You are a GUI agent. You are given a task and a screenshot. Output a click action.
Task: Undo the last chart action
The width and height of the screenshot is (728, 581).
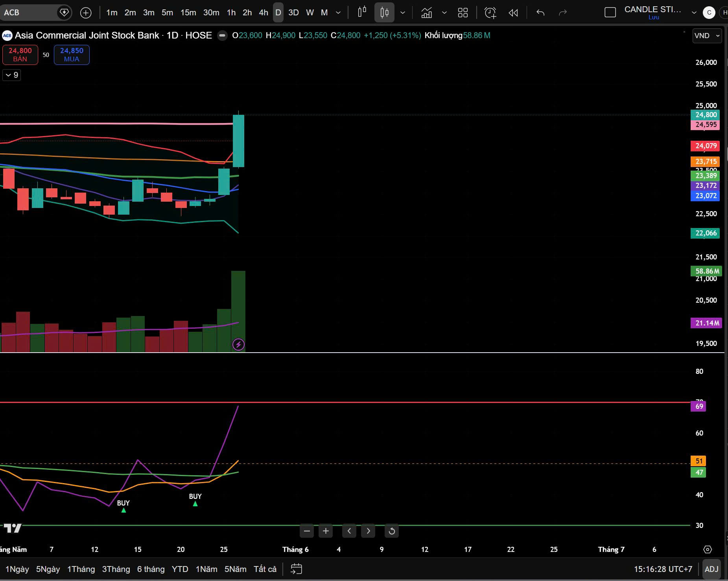coord(540,13)
